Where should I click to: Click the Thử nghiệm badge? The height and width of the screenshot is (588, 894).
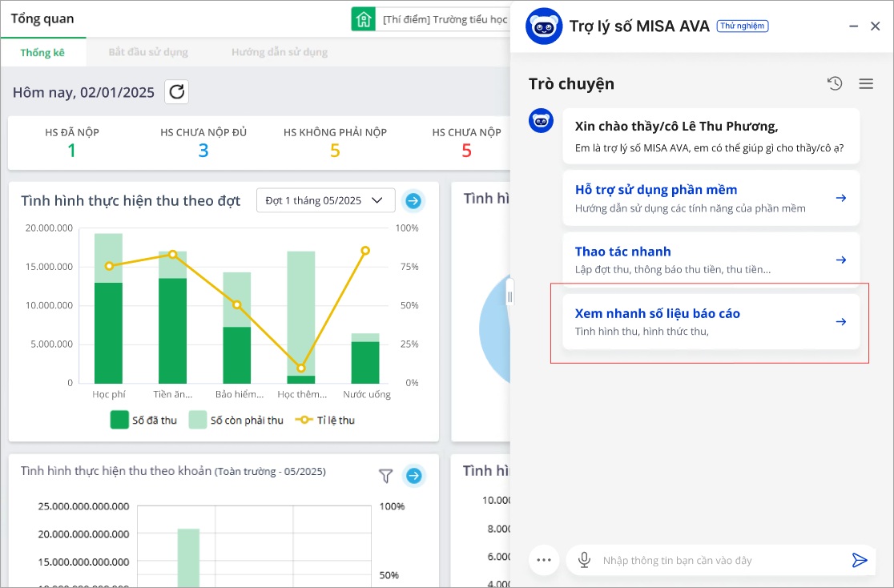(743, 26)
